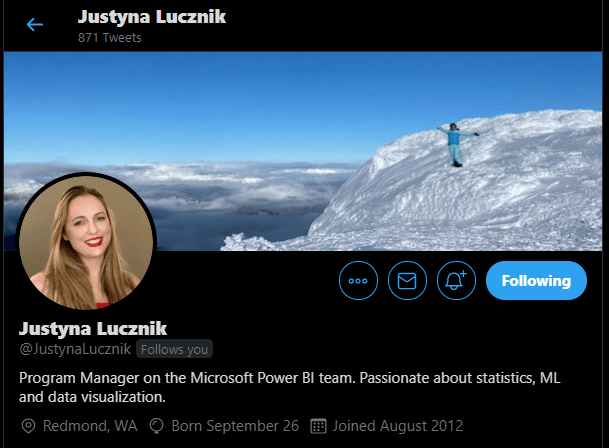Image resolution: width=609 pixels, height=448 pixels.
Task: Open the three-dot more options menu
Action: [358, 281]
